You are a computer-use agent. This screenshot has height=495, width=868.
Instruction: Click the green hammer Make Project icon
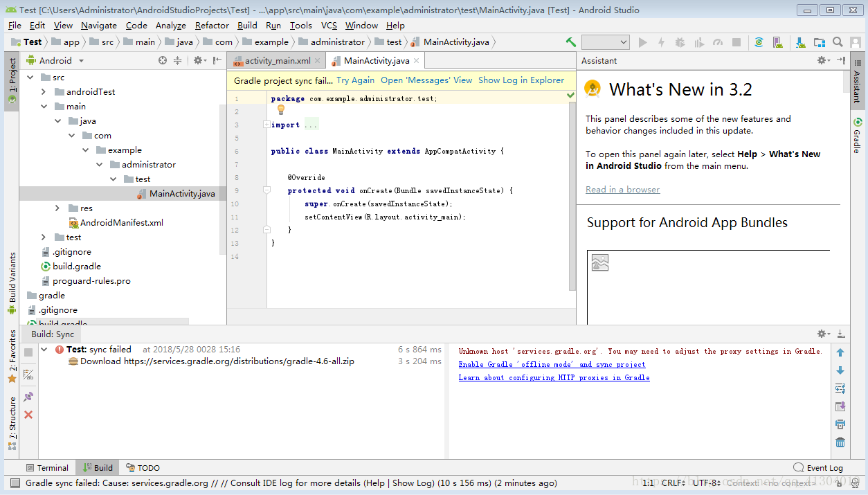[x=570, y=42]
